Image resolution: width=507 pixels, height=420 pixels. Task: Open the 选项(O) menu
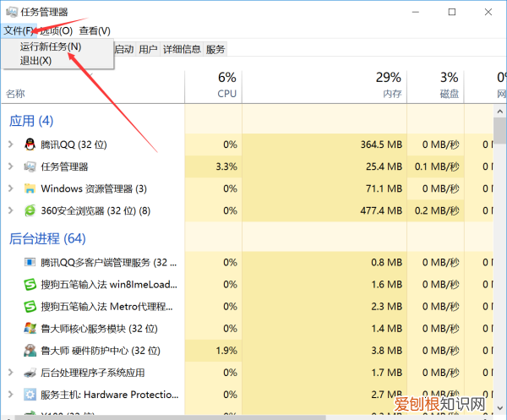click(56, 31)
